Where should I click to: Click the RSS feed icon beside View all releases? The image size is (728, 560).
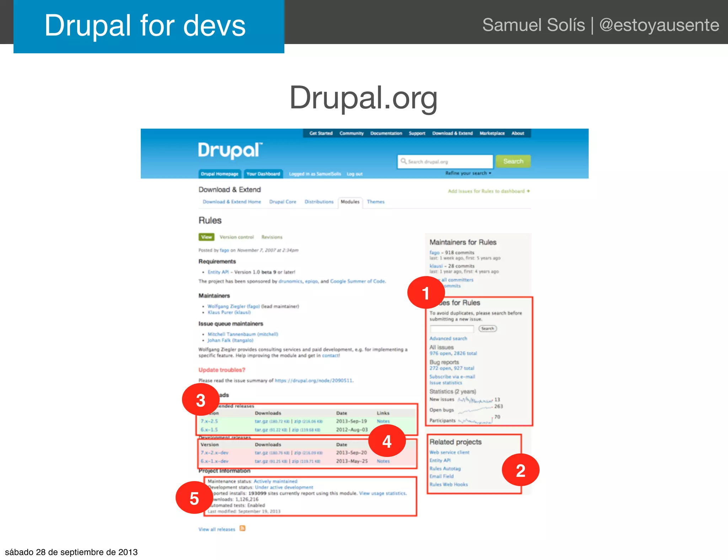coord(242,528)
